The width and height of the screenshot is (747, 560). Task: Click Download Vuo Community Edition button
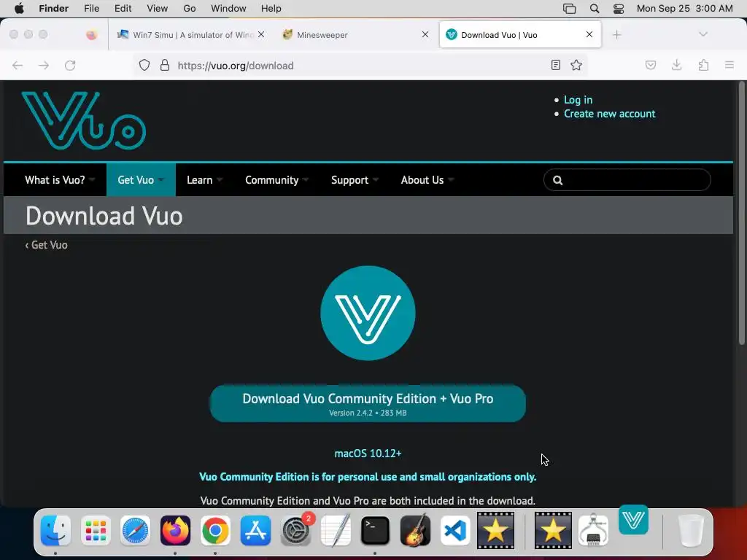[368, 403]
